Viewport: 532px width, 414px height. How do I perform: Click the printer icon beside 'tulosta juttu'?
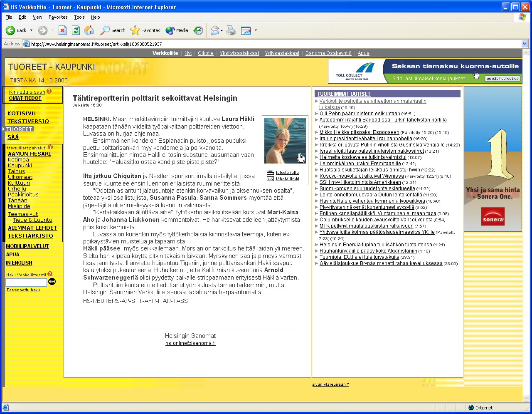(x=270, y=172)
